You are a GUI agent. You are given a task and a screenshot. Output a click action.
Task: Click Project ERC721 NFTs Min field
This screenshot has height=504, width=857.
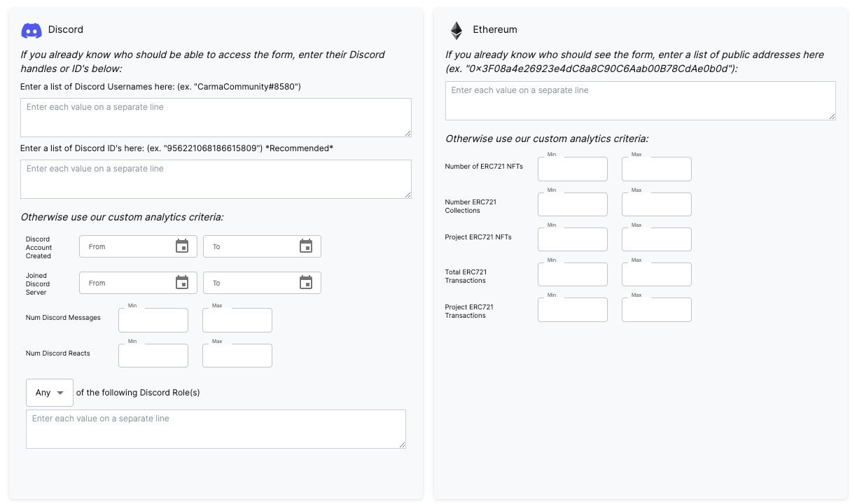tap(573, 239)
